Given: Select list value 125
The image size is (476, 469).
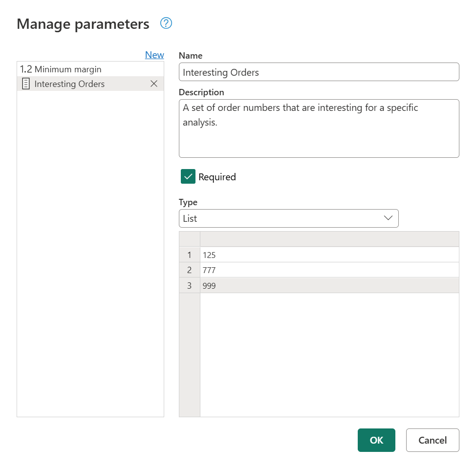Looking at the screenshot, I should tap(244, 255).
